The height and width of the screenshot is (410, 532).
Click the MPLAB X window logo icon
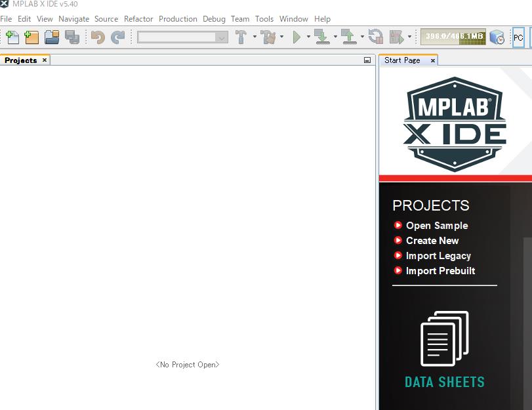point(5,4)
